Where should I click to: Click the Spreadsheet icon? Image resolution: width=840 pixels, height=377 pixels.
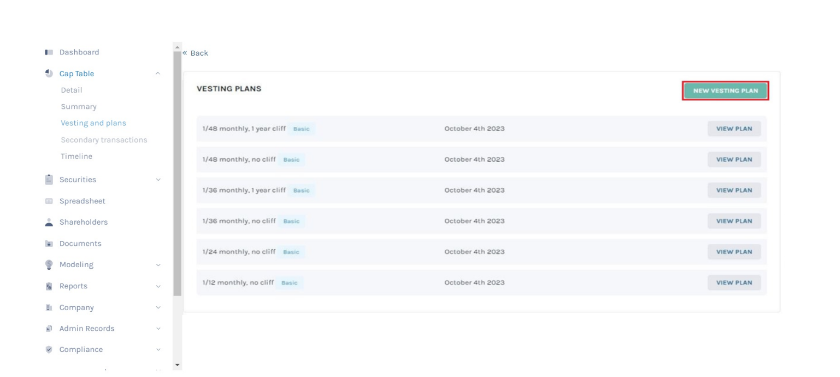pyautogui.click(x=49, y=201)
